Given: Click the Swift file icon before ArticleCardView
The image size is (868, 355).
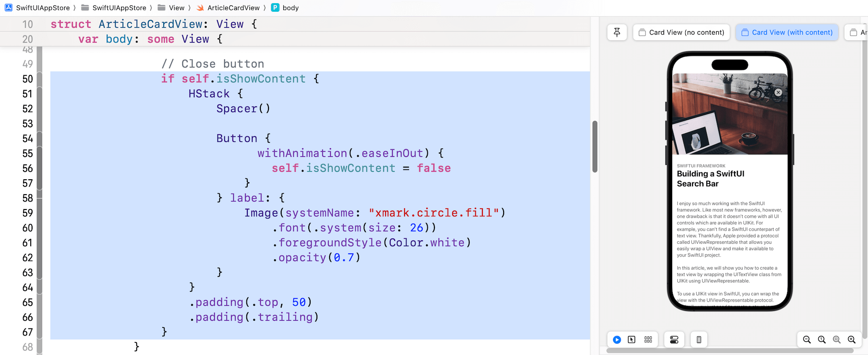Looking at the screenshot, I should tap(200, 8).
